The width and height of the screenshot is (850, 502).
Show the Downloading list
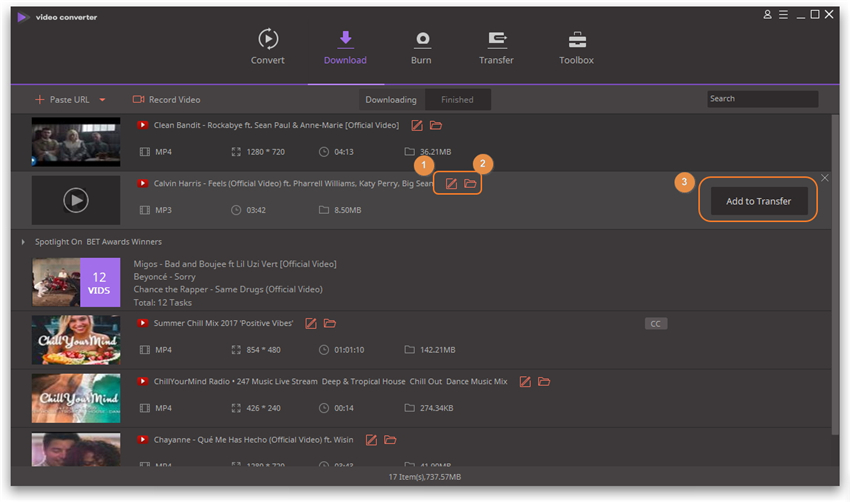[391, 100]
